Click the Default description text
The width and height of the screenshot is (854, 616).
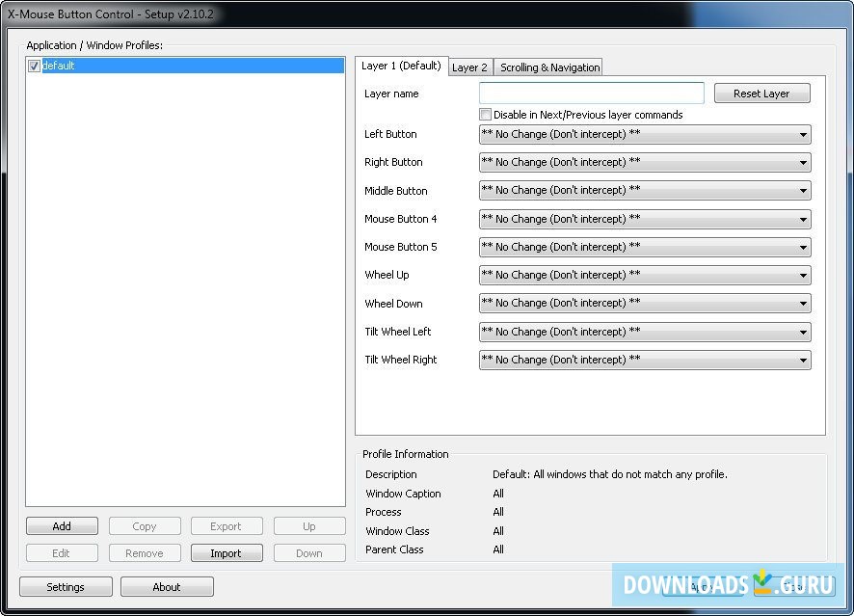coord(610,474)
